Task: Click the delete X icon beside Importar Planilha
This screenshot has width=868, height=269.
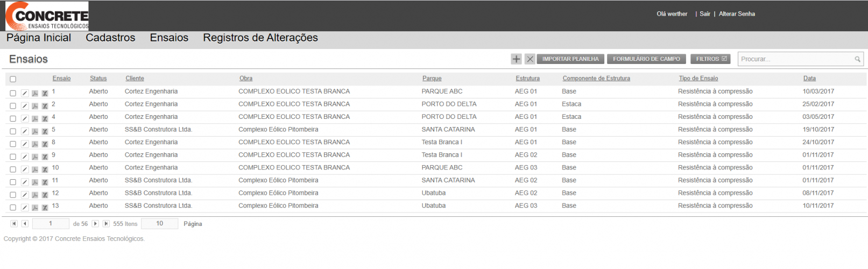Action: coord(530,59)
